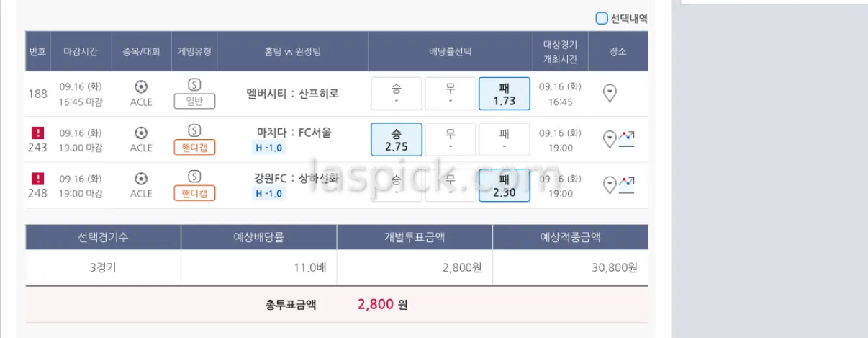Select 패 option for 마치다 : FC서울
Viewport: 868px width, 338px height.
pos(504,139)
